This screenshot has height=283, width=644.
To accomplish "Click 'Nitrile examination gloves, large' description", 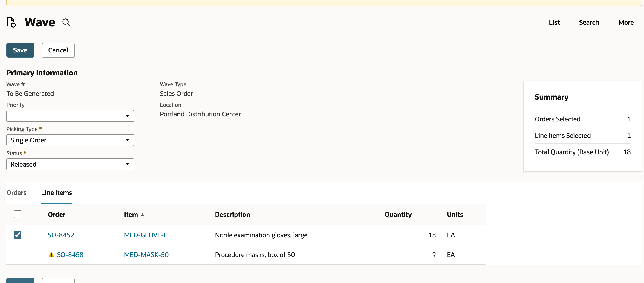I will [261, 235].
